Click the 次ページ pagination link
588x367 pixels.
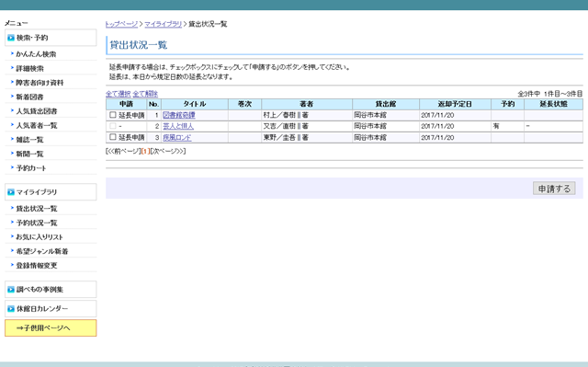(x=167, y=151)
